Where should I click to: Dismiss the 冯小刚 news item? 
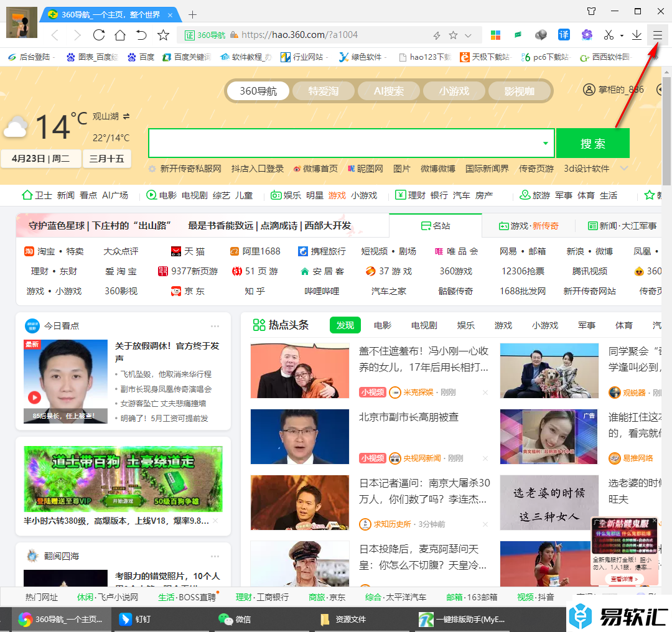coord(485,392)
